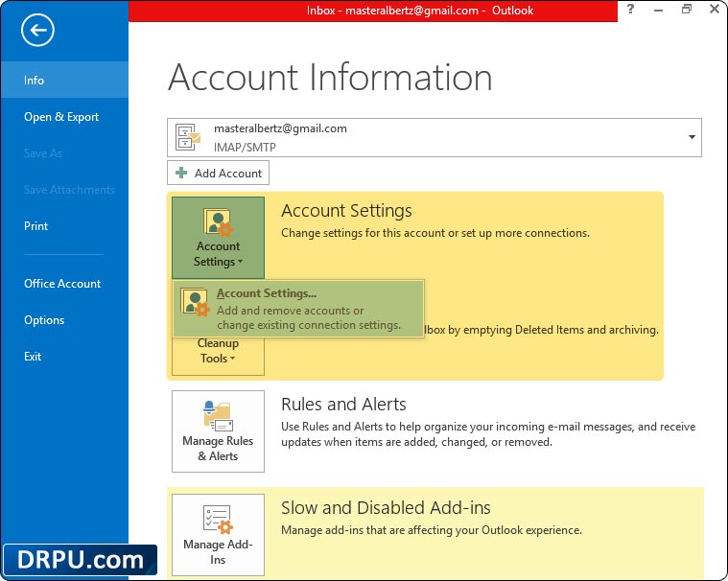Click the Account Information heading

coord(330,77)
